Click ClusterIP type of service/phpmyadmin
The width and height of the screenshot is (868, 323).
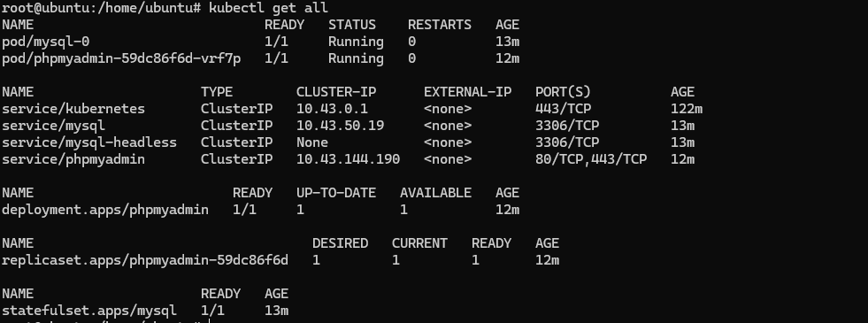(236, 159)
